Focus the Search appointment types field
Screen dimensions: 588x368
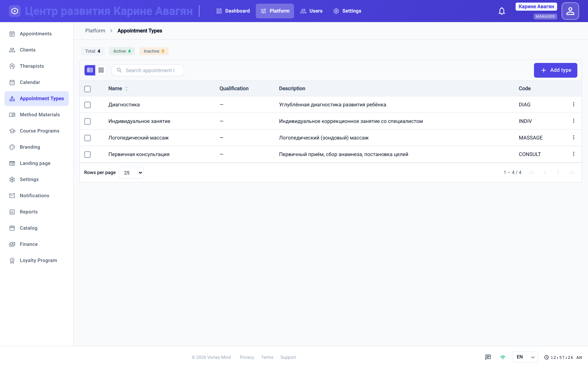148,70
